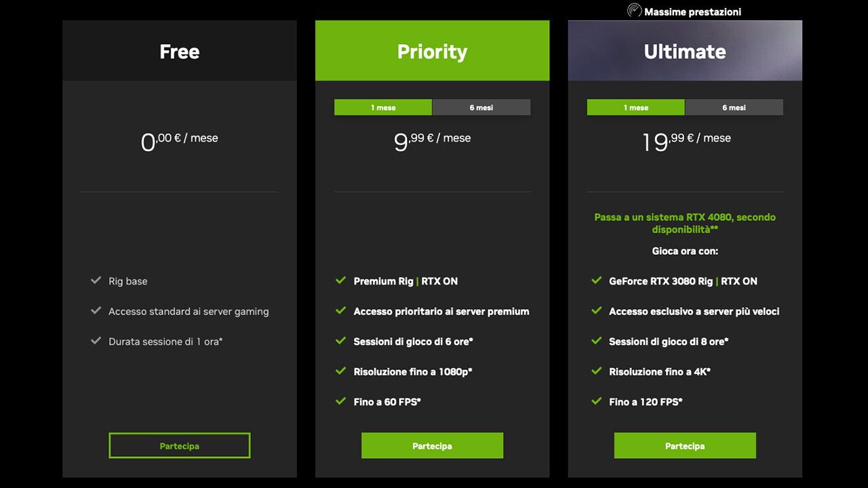Select 1 mese billing for Priority plan
The height and width of the screenshot is (488, 868).
tap(383, 107)
